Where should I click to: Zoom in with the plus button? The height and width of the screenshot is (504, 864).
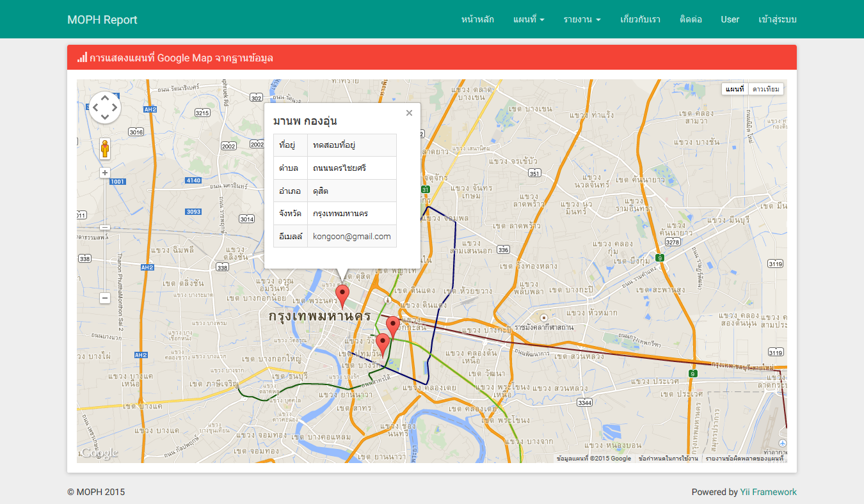[x=105, y=173]
